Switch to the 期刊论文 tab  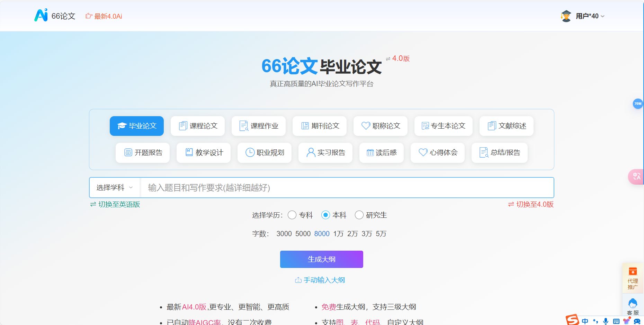319,126
